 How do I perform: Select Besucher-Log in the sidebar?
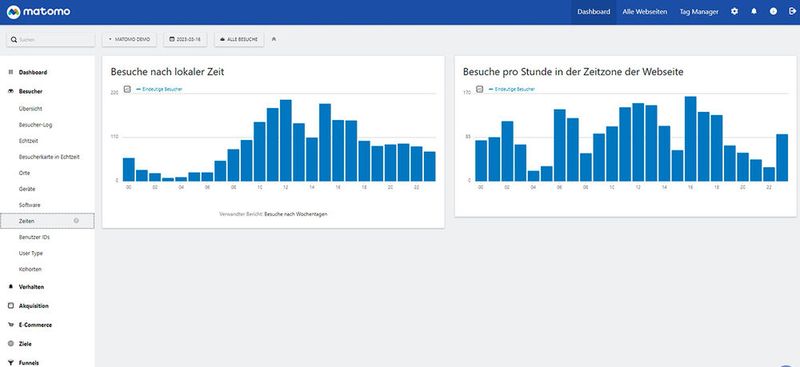point(36,125)
